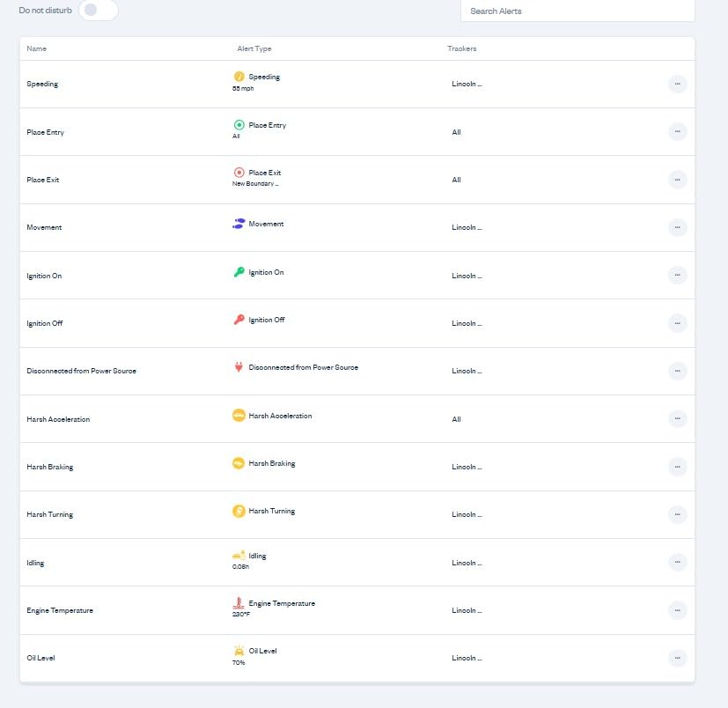Image resolution: width=728 pixels, height=708 pixels.
Task: Open the more options menu for Engine Temperature
Action: point(678,610)
